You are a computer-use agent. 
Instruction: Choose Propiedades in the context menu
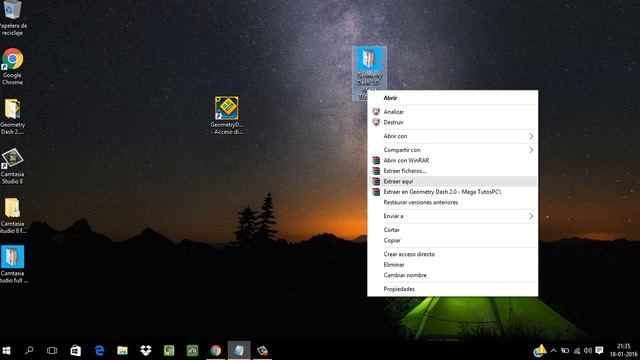(453, 289)
